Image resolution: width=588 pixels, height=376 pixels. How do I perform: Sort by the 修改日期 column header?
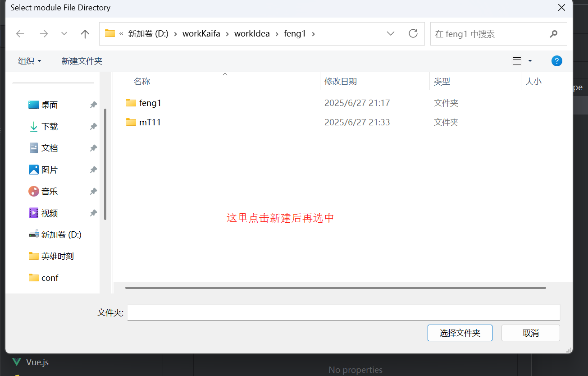341,82
